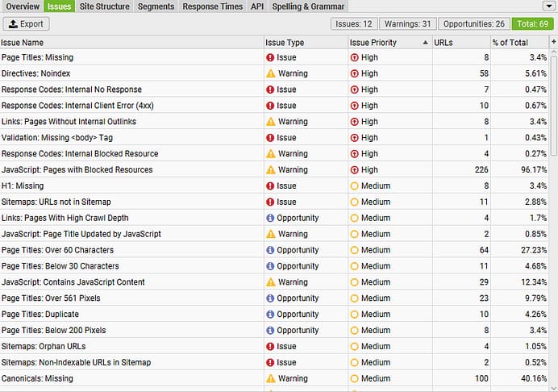Select Validation: Missing <body> Tag row
Viewport: 558px width, 392px height.
click(274, 137)
